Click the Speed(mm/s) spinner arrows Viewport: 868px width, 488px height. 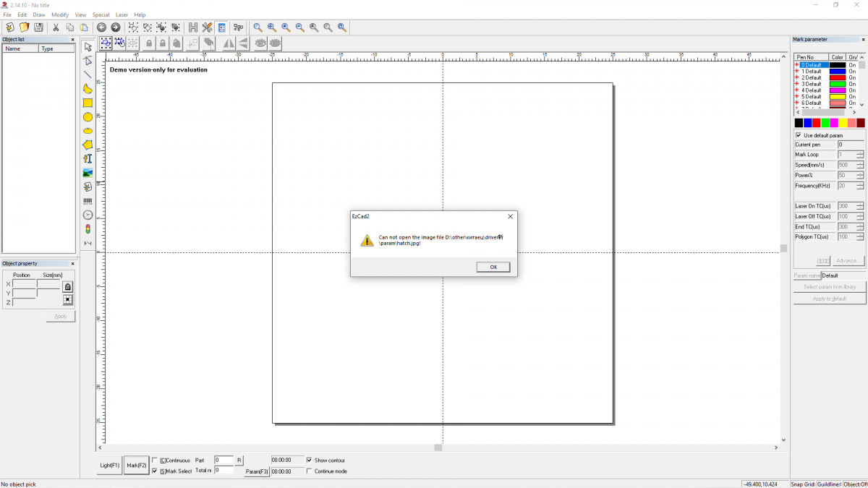click(x=860, y=165)
